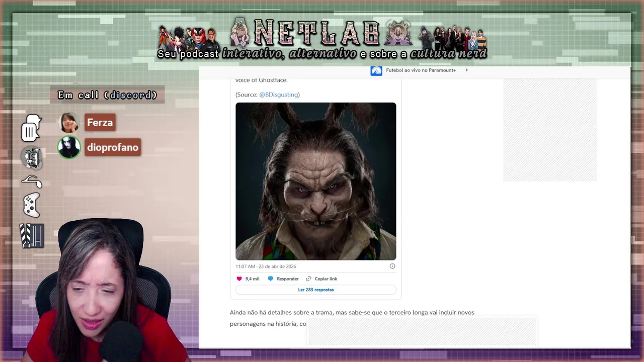The height and width of the screenshot is (362, 644).
Task: Click the 'dioprofano' name label
Action: click(113, 147)
